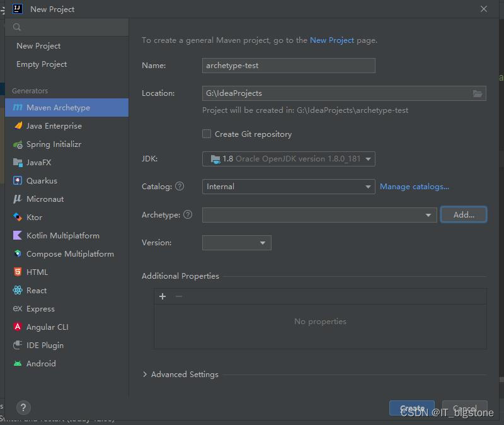Screen dimensions: 504x425
Task: Click the React atom icon
Action: pos(18,290)
